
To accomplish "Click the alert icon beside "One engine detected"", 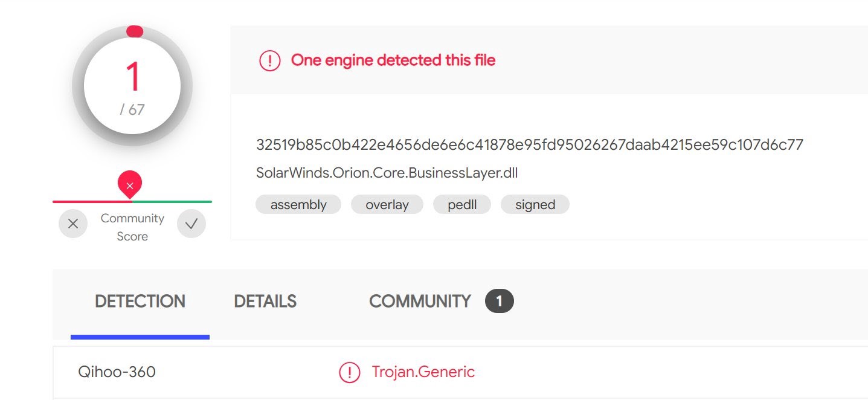I will [269, 60].
